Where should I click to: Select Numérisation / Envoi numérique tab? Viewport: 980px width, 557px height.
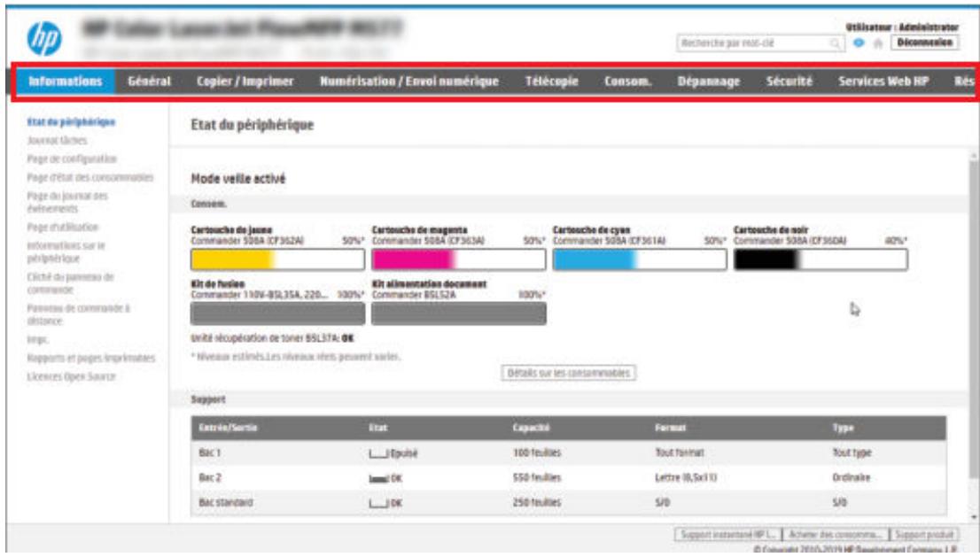[x=409, y=81]
